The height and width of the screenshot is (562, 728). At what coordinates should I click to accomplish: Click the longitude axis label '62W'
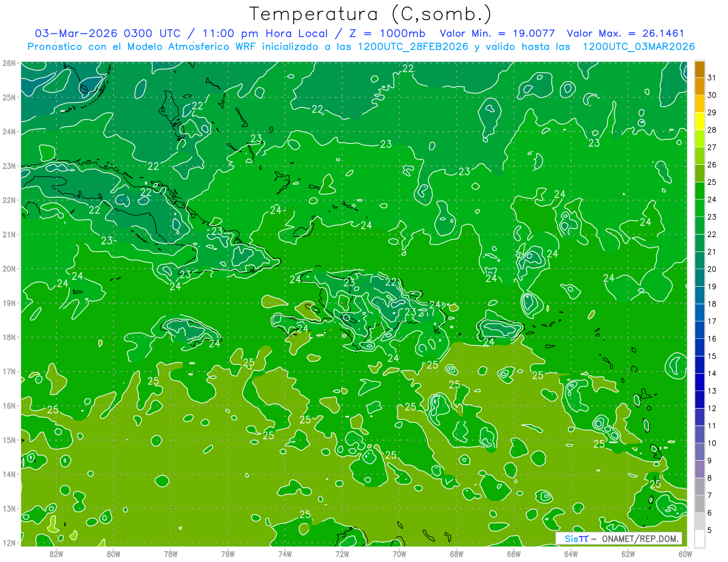[x=629, y=553]
